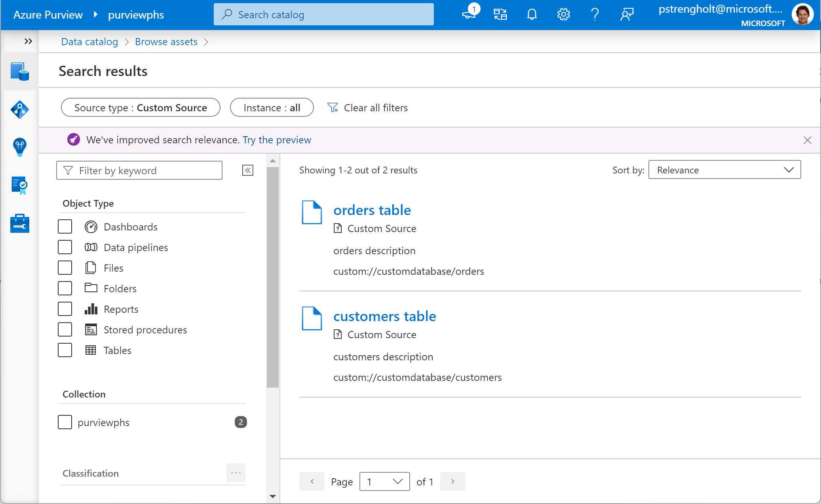The width and height of the screenshot is (821, 504).
Task: Click the purple rocket preview icon
Action: (x=73, y=140)
